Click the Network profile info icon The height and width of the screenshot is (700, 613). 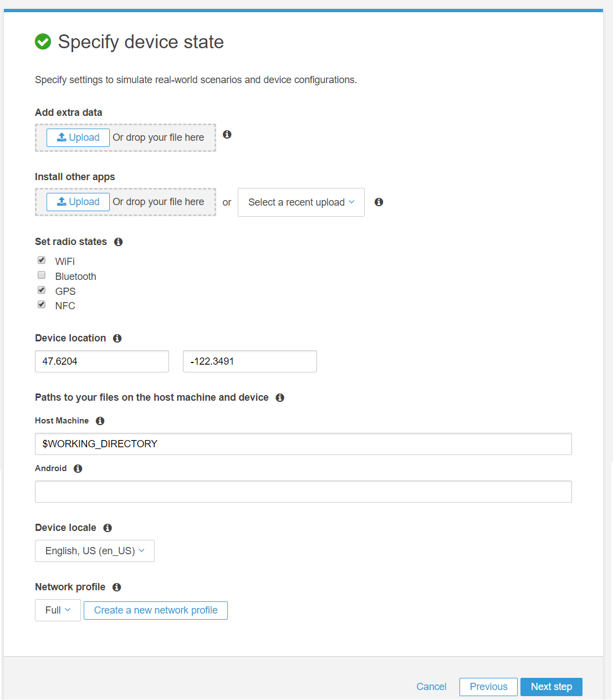point(116,587)
